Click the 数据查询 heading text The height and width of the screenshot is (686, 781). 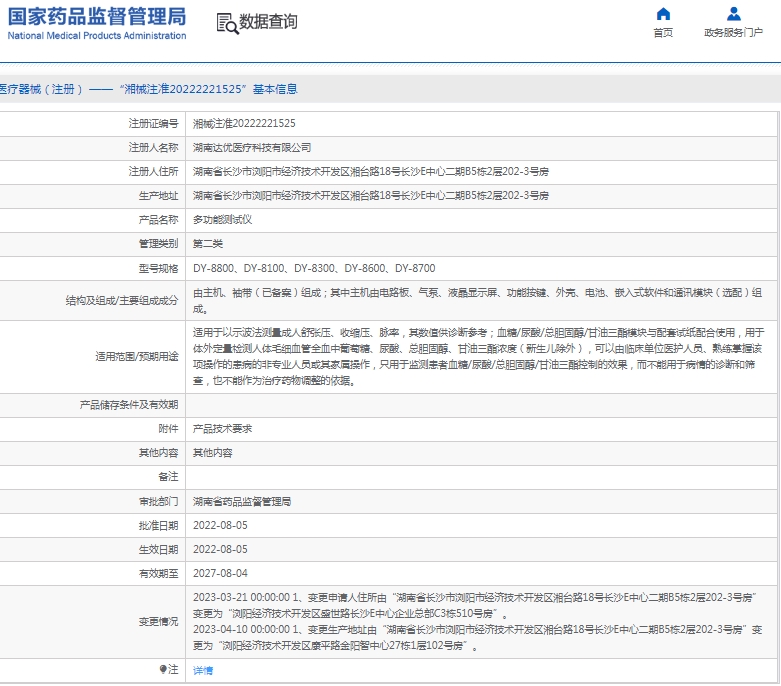pyautogui.click(x=268, y=22)
